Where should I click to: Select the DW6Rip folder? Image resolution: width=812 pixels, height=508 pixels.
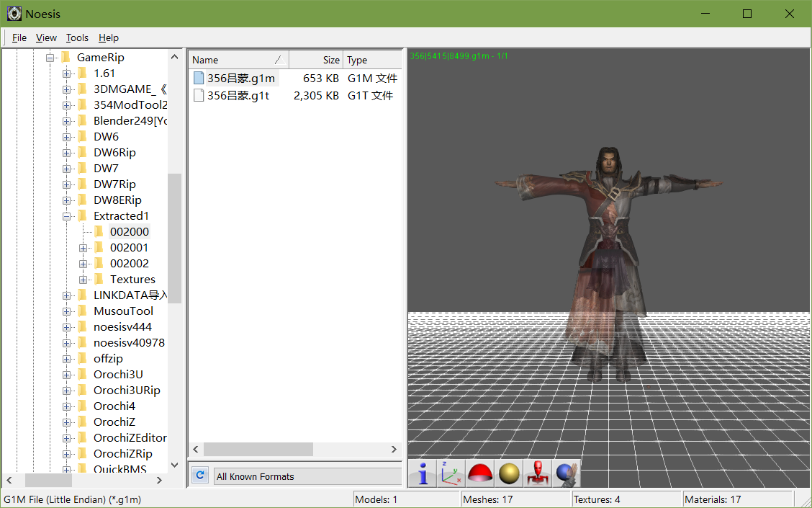tap(114, 153)
